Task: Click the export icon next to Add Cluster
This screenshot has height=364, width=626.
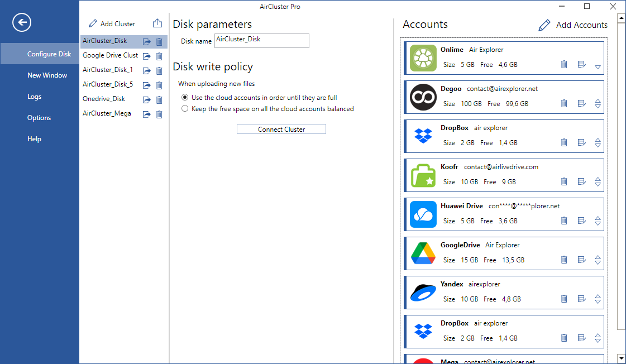Action: tap(157, 23)
